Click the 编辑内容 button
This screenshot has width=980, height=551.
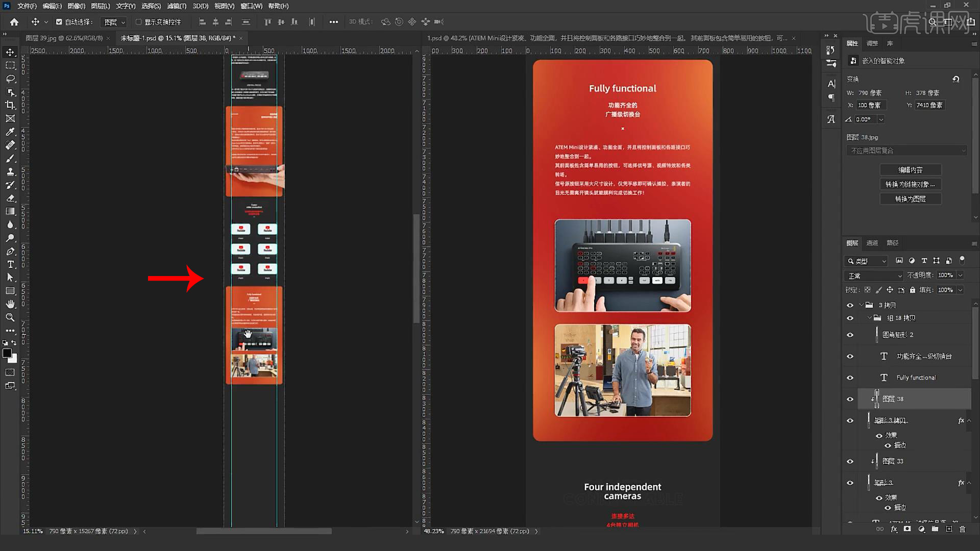[911, 170]
